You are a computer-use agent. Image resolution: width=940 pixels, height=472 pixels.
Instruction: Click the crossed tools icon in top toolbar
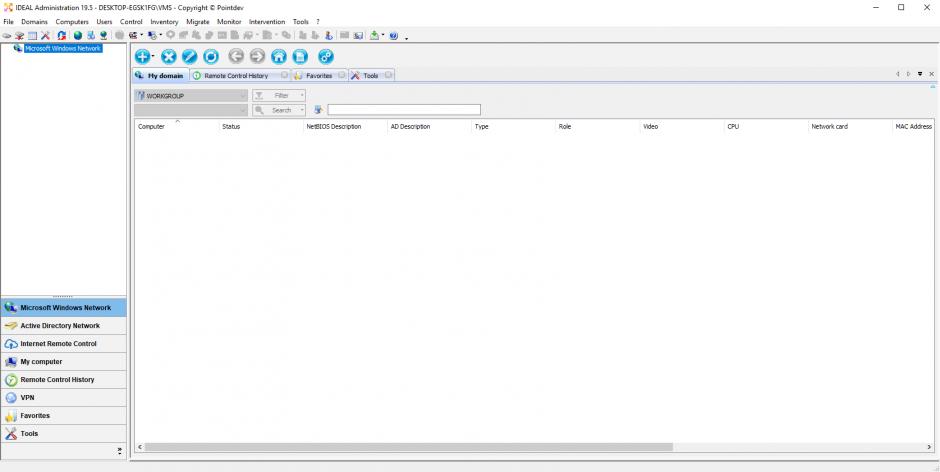tap(45, 35)
